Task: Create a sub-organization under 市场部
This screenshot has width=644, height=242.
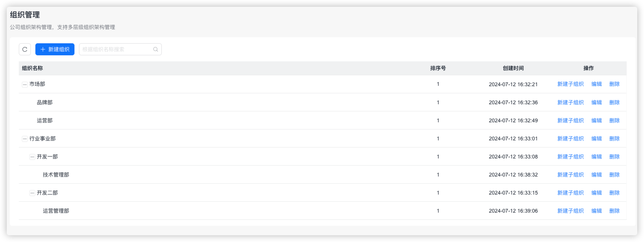Action: [x=570, y=84]
